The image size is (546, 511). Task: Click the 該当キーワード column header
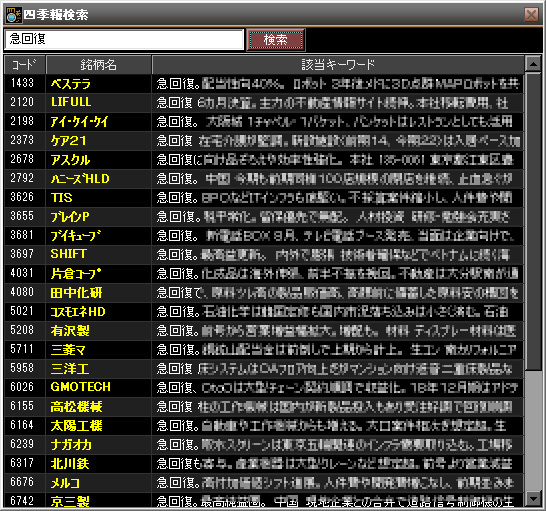coord(338,65)
